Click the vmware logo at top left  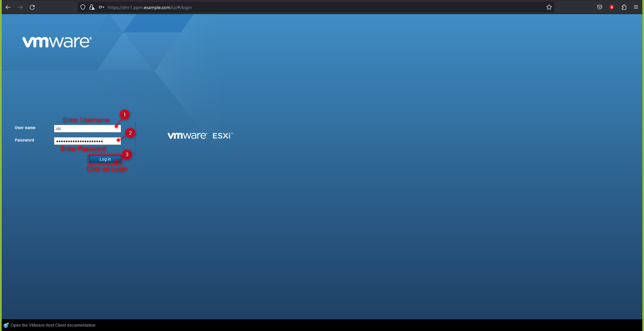click(x=57, y=42)
